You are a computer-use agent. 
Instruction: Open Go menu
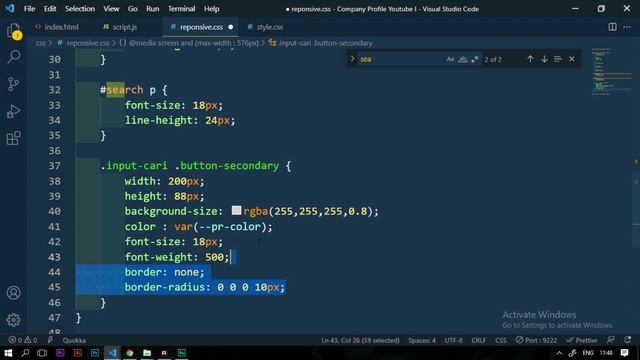pyautogui.click(x=133, y=9)
